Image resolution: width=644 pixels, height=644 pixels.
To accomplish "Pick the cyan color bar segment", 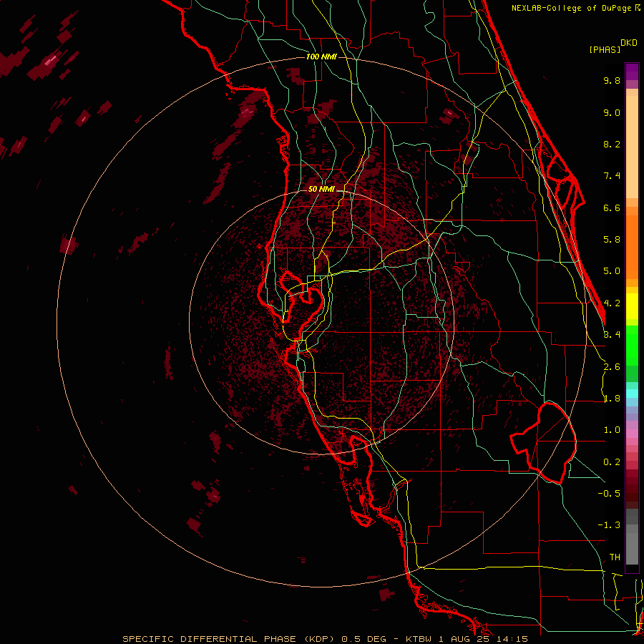I will (x=632, y=394).
